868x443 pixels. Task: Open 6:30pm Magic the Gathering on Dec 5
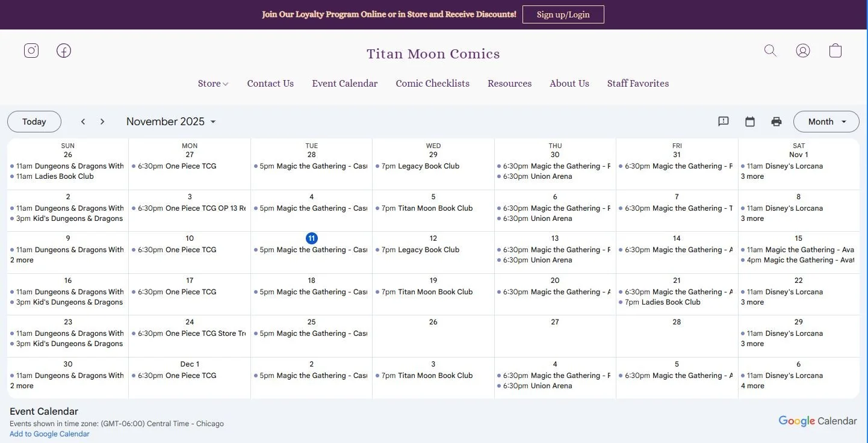pos(677,376)
